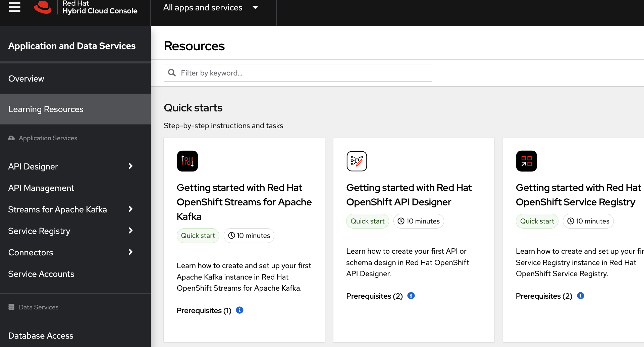Image resolution: width=644 pixels, height=347 pixels.
Task: Expand Streams for Apache Kafka navigation
Action: pos(130,209)
